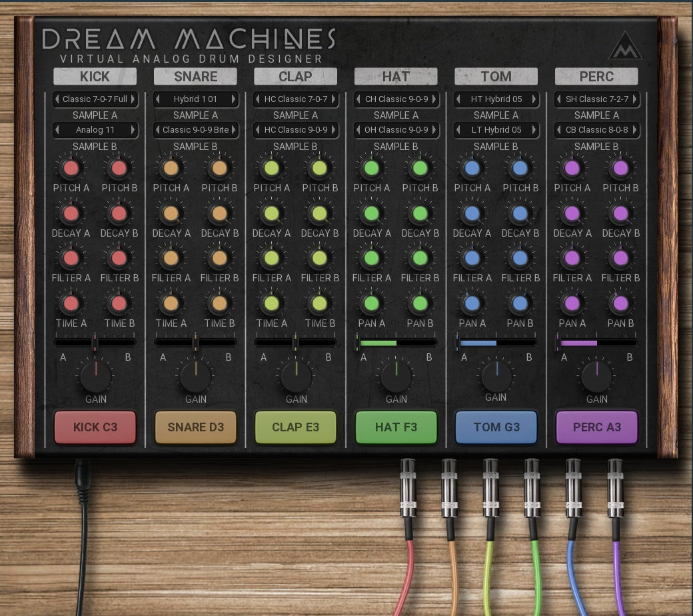Select the HAT channel header
Viewport: 693px width, 616px height.
tap(396, 76)
